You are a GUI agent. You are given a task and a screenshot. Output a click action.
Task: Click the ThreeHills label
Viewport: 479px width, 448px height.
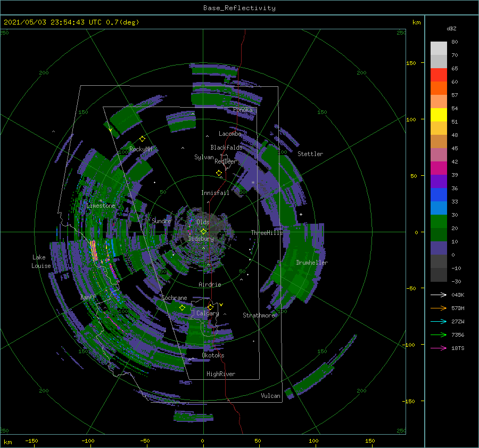click(267, 233)
